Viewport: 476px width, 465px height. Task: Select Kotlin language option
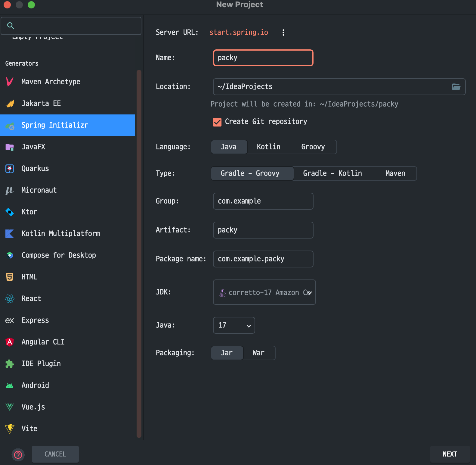268,147
